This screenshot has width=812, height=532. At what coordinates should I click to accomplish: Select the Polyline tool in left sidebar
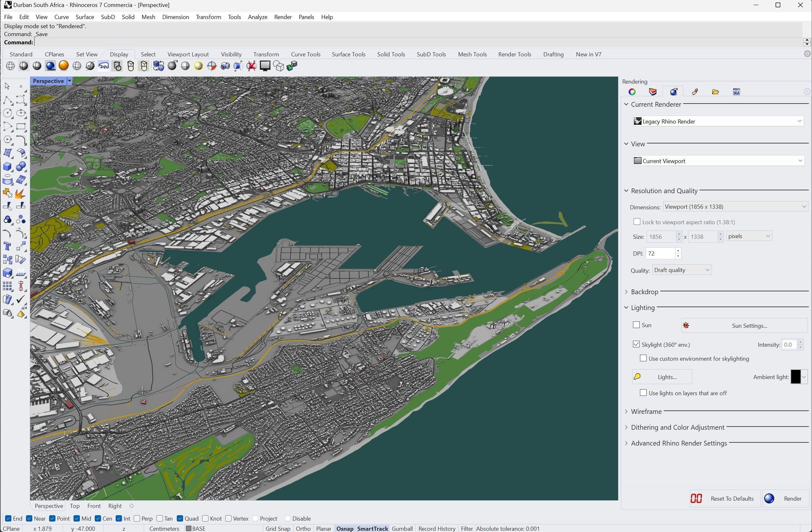point(8,100)
